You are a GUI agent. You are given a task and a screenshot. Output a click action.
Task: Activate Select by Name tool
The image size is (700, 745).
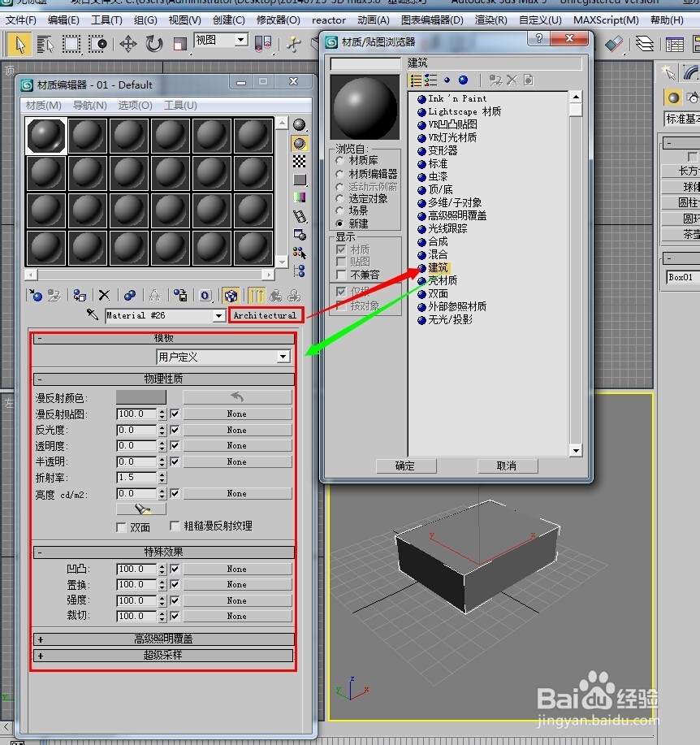(x=45, y=45)
